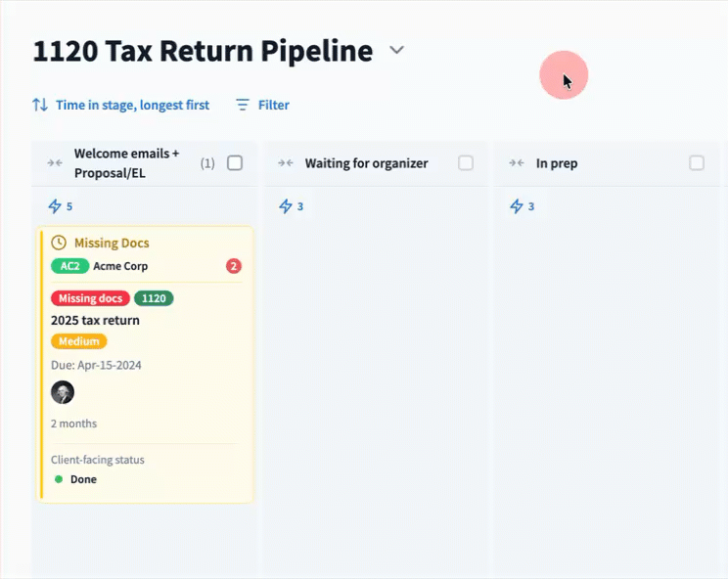This screenshot has width=728, height=579.
Task: Collapse the Welcome emails + Proposal/EL column
Action: 55,163
